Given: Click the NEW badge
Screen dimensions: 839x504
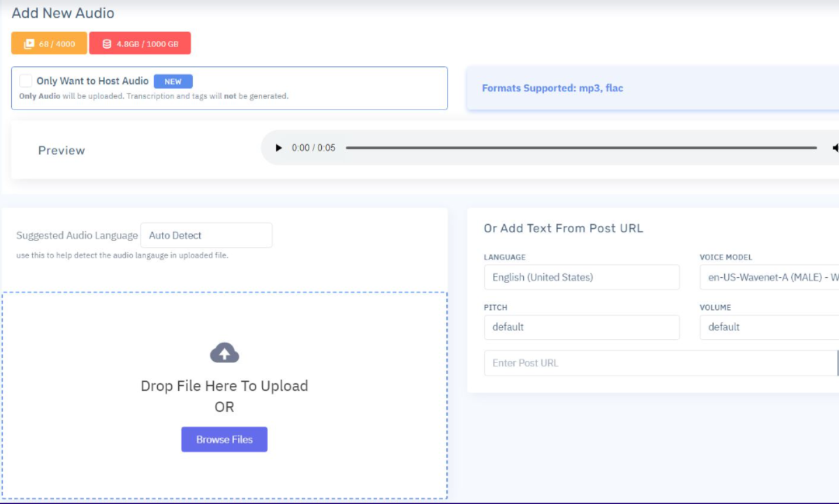Looking at the screenshot, I should (x=173, y=81).
